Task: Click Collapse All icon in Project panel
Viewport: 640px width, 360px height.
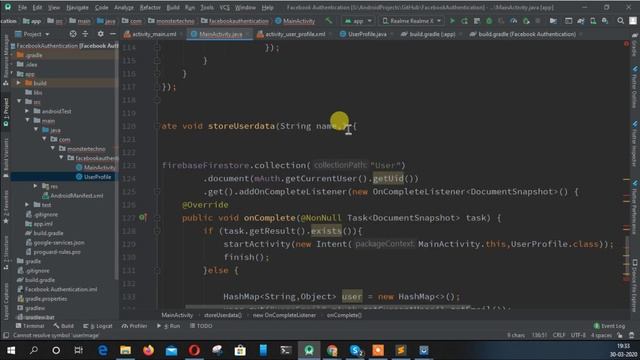Action: coord(85,34)
